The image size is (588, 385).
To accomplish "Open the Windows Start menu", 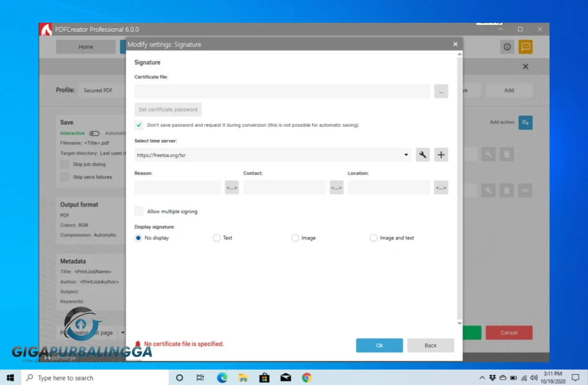I will (x=10, y=377).
